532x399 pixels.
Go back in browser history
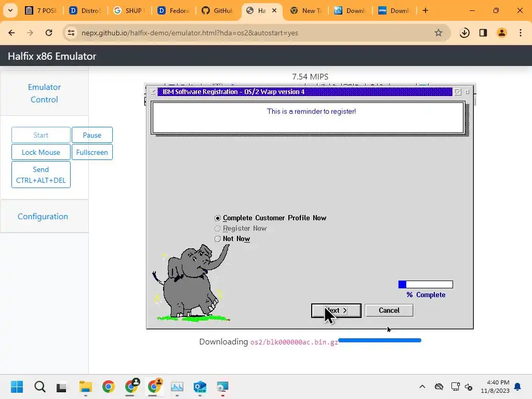click(x=11, y=33)
